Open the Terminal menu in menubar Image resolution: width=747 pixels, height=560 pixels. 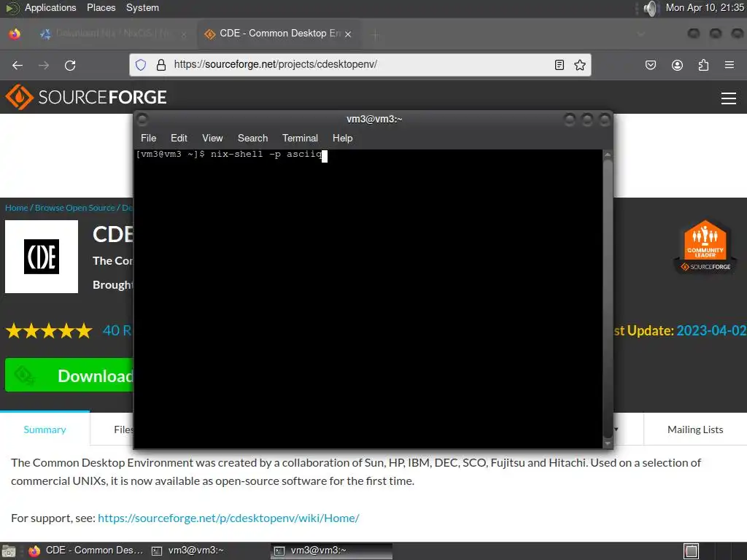coord(300,138)
